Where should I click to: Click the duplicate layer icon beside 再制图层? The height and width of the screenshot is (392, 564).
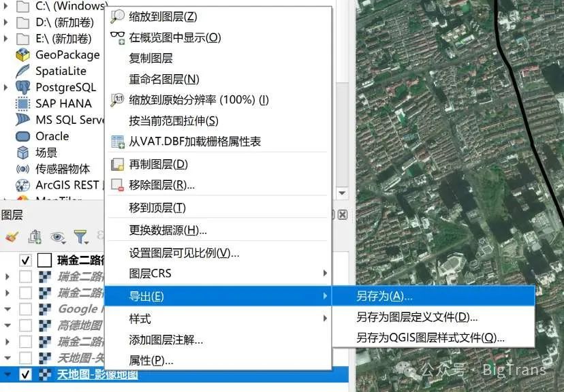pos(117,165)
